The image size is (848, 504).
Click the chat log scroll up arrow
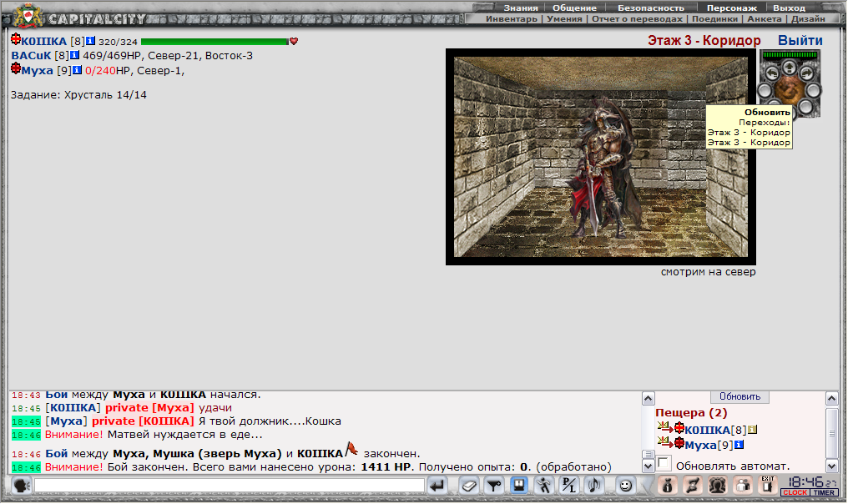[648, 399]
